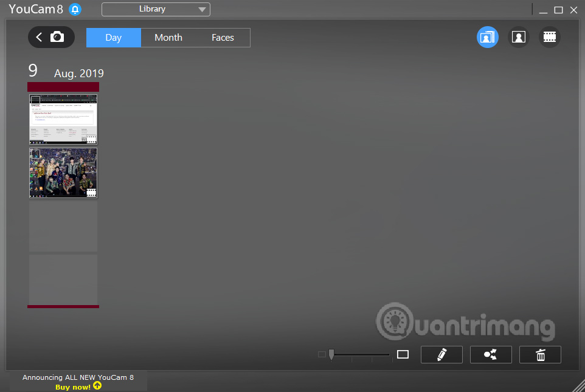Select the group photo video thumbnail
The width and height of the screenshot is (585, 392).
[63, 173]
